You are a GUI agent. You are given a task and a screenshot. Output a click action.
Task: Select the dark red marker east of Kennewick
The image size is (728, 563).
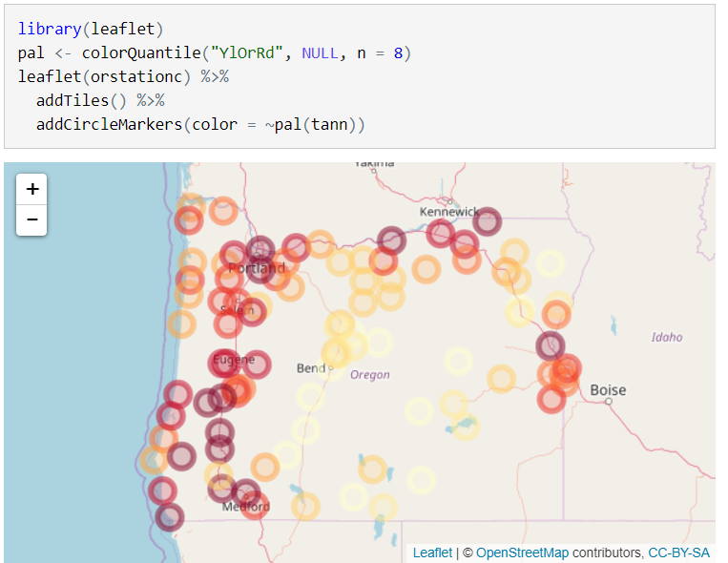coord(487,221)
